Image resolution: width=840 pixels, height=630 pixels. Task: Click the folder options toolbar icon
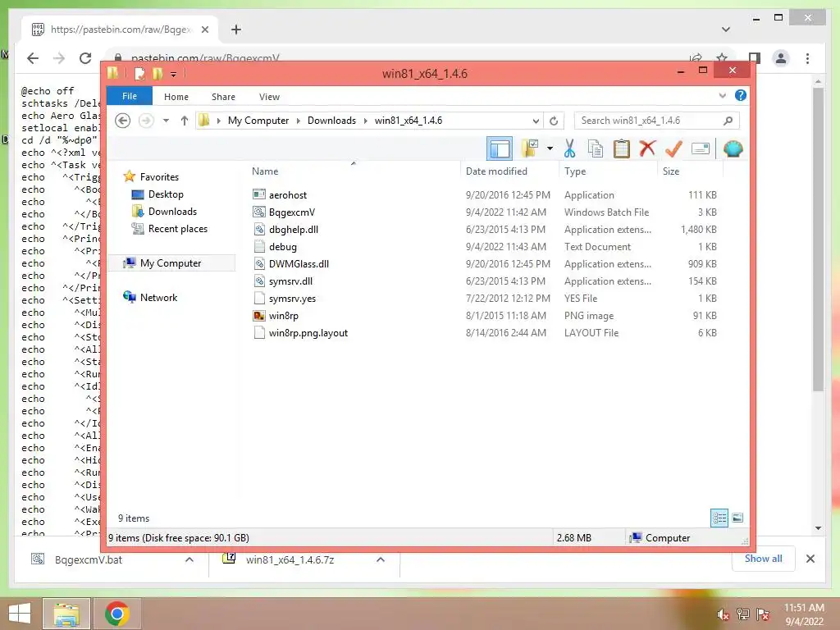[530, 148]
